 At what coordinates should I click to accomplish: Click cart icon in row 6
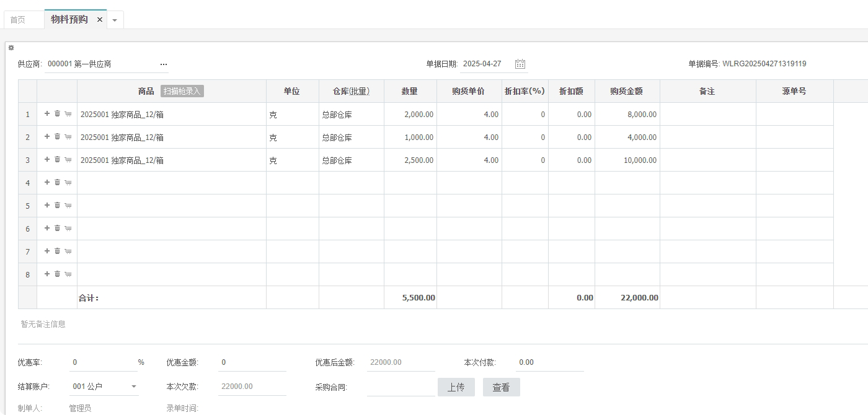click(68, 229)
